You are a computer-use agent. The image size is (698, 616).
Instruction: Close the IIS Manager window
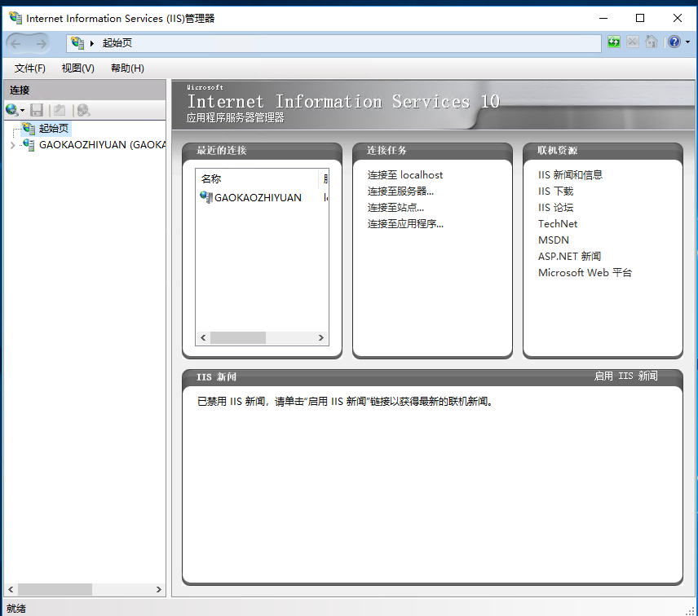point(678,18)
